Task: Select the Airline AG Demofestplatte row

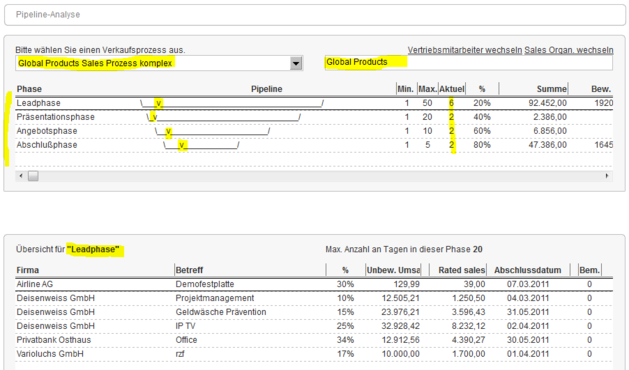Action: [x=314, y=284]
